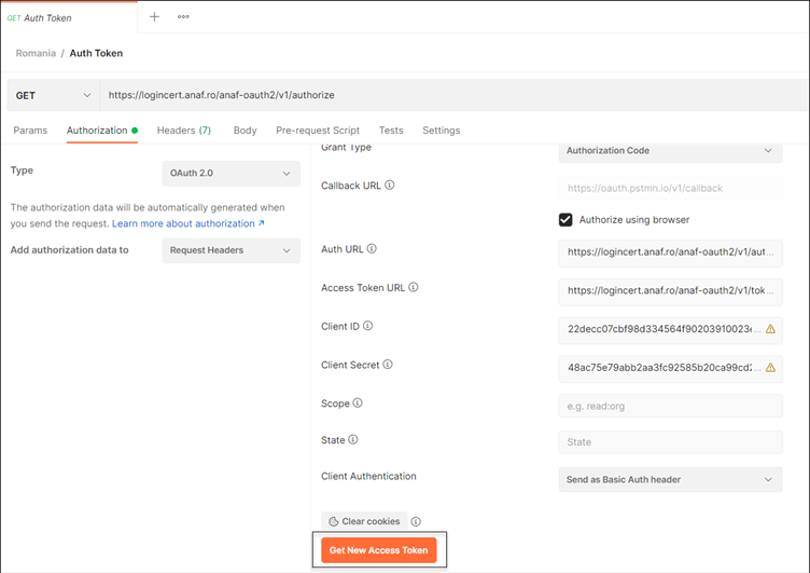The height and width of the screenshot is (573, 810).
Task: Open the Request Headers dropdown
Action: pos(231,251)
